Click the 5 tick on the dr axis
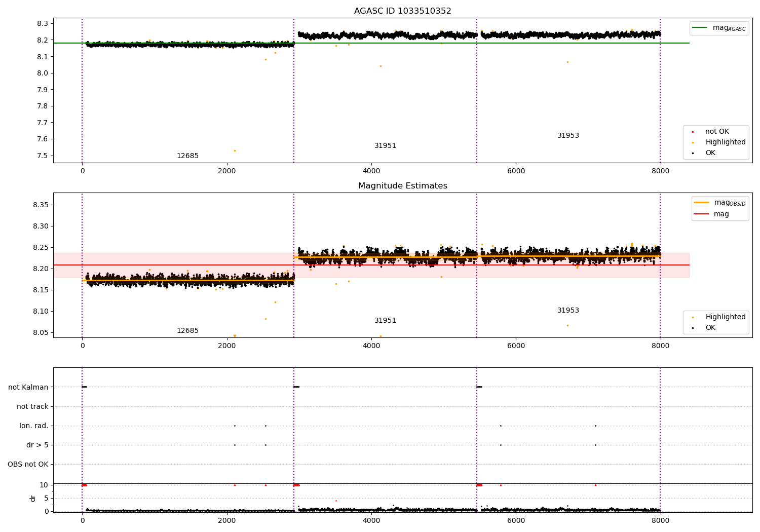Viewport: 760px width, 532px height. [47, 498]
